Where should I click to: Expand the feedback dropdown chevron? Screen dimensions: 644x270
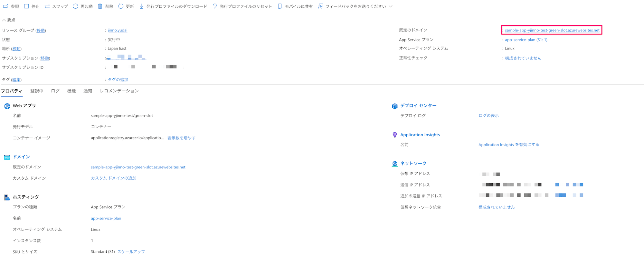391,6
